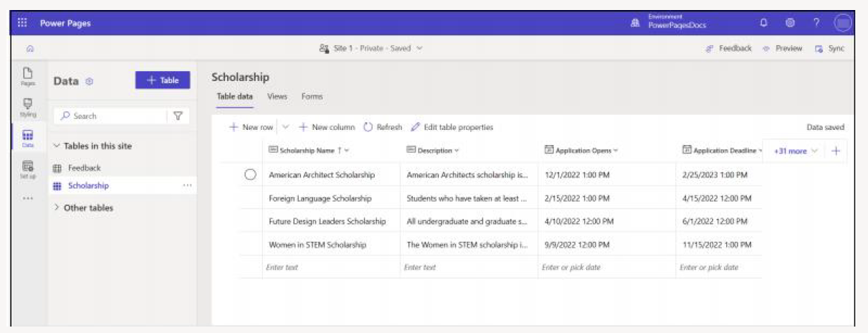Create a new table with + Table
The height and width of the screenshot is (333, 868).
(162, 81)
